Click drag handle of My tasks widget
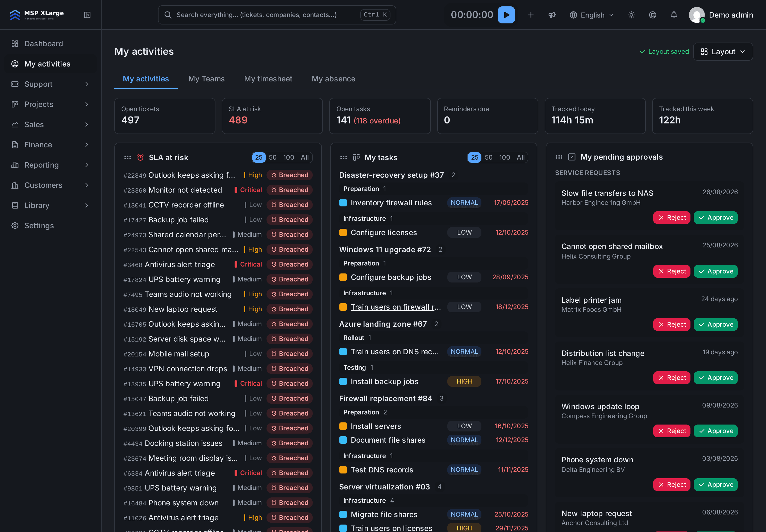The image size is (766, 532). tap(343, 157)
